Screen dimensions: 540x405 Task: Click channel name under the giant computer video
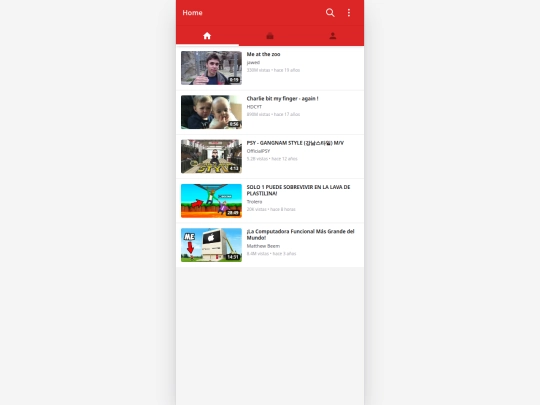263,246
